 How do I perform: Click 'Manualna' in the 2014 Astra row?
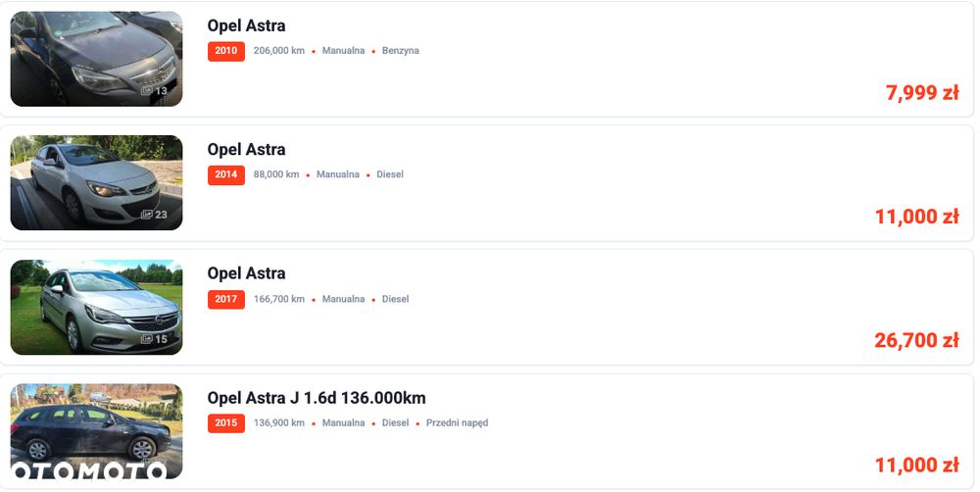tap(337, 174)
